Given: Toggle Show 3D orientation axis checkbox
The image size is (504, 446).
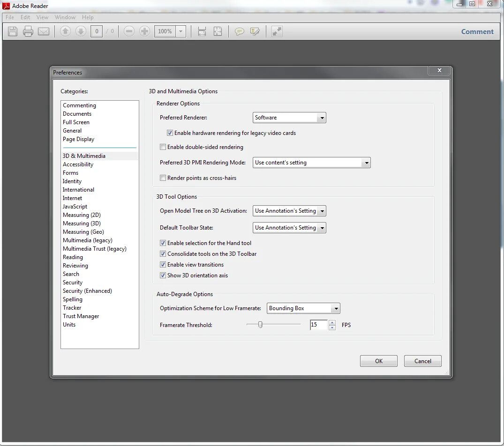Looking at the screenshot, I should tap(163, 275).
